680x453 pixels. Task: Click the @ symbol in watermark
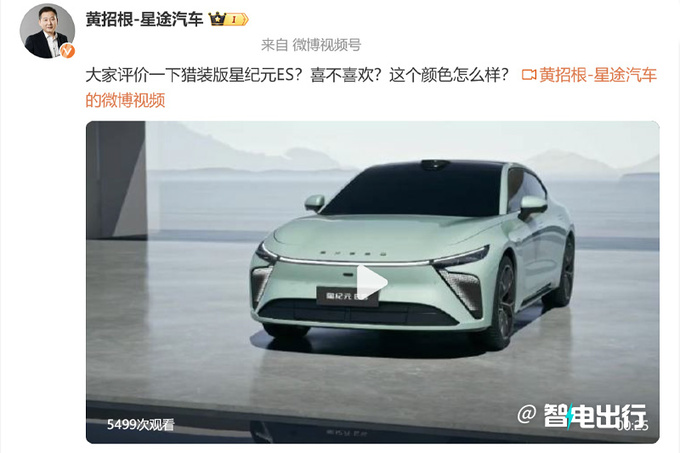click(526, 414)
